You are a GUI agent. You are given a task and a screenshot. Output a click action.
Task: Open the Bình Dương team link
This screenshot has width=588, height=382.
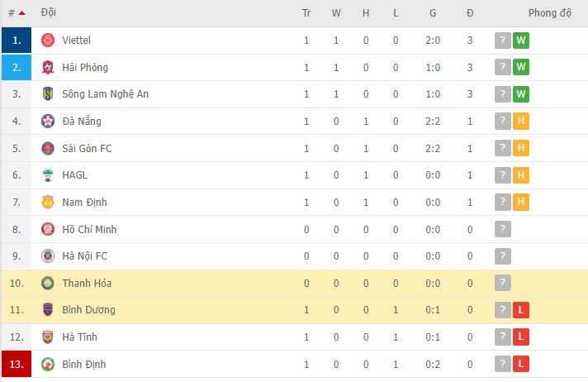[88, 310]
